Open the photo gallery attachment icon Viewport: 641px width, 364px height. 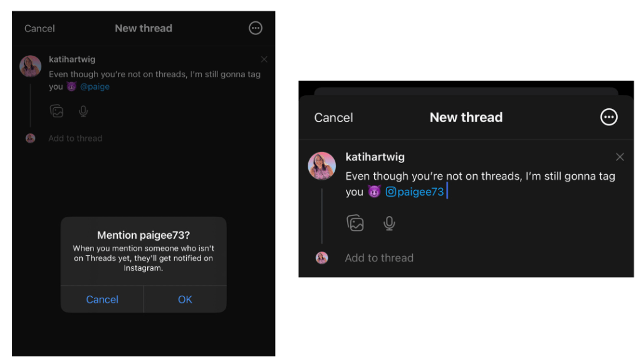57,110
